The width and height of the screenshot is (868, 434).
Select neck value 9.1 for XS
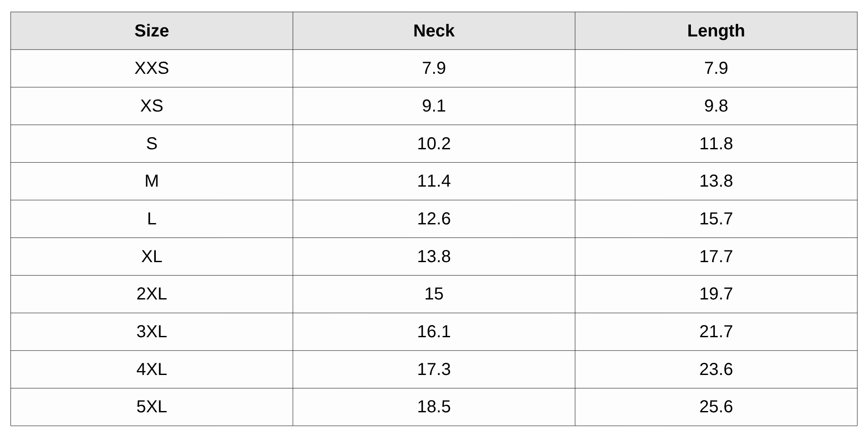tap(434, 106)
